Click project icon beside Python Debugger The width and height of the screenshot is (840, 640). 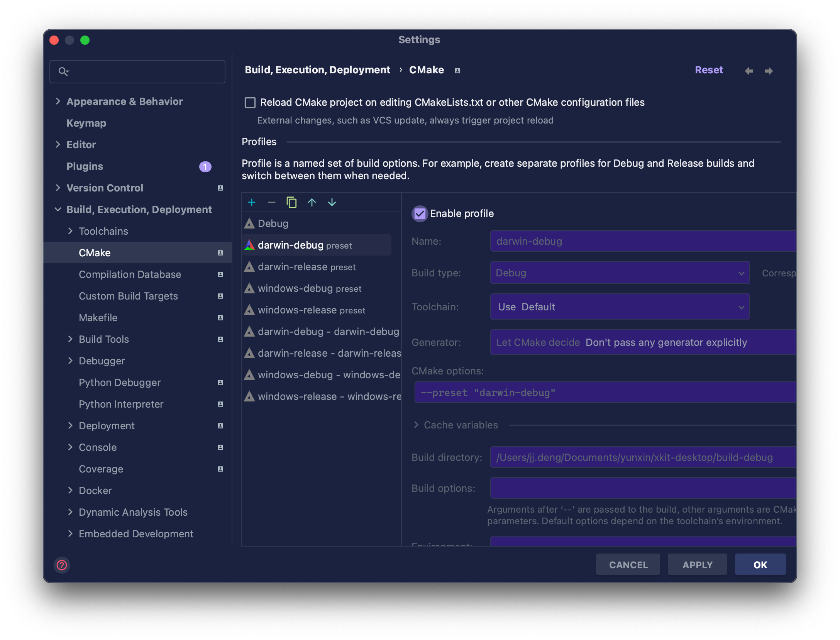[x=220, y=383]
